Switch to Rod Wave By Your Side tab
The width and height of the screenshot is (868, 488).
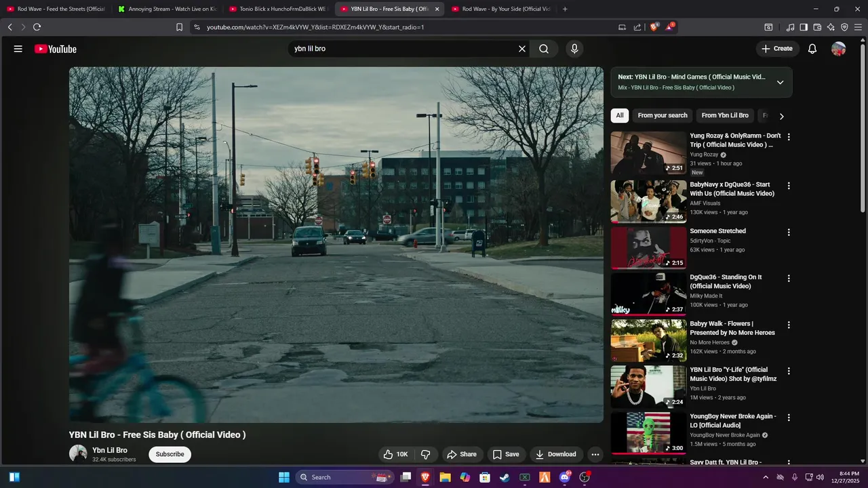(500, 9)
